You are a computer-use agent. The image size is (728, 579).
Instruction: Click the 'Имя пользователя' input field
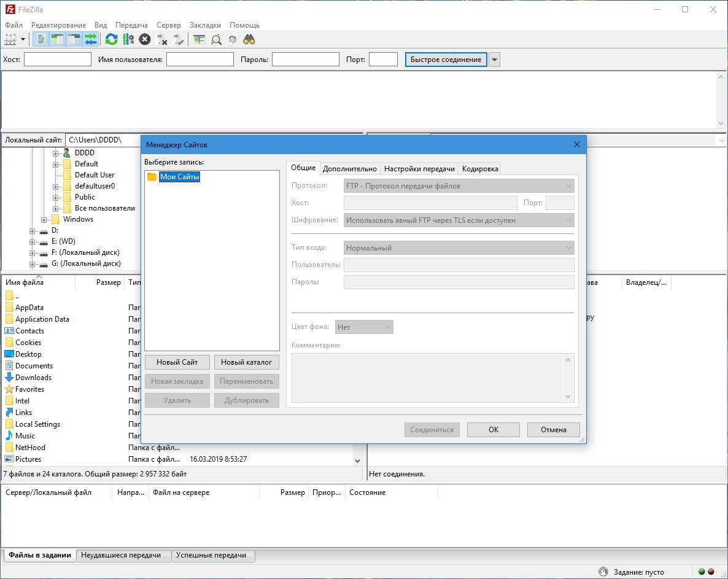[200, 60]
